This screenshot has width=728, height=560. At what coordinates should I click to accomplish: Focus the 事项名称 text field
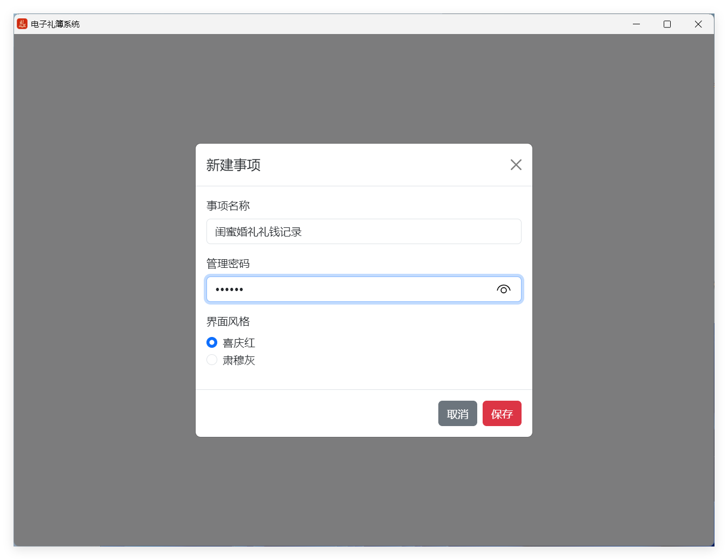click(363, 232)
